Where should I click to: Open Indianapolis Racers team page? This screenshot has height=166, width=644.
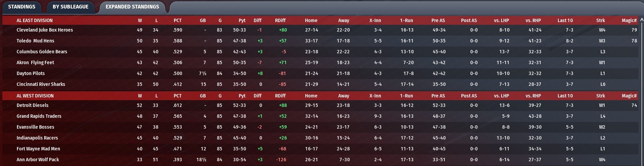(37, 138)
